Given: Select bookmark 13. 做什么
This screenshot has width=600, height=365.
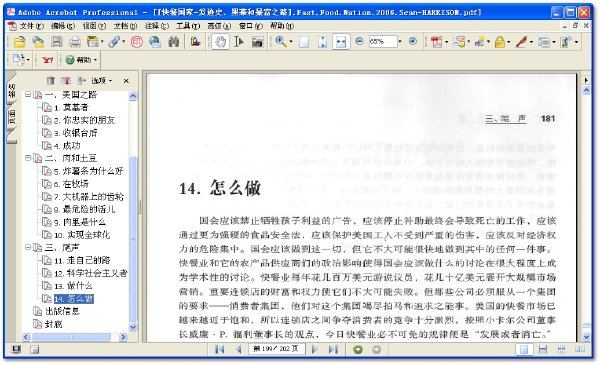Looking at the screenshot, I should (x=73, y=286).
